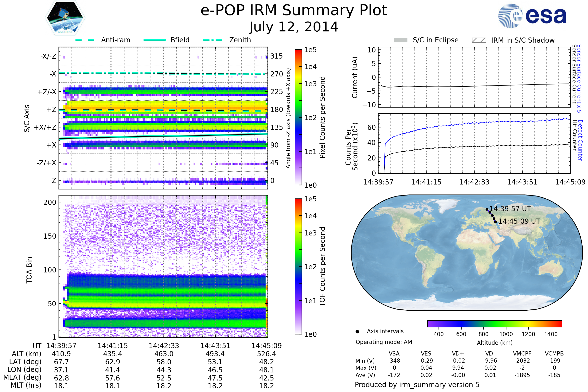Viewport: 588px width, 392px height.
Task: Click the e-POP IRM Summary Plot title
Action: pyautogui.click(x=294, y=11)
